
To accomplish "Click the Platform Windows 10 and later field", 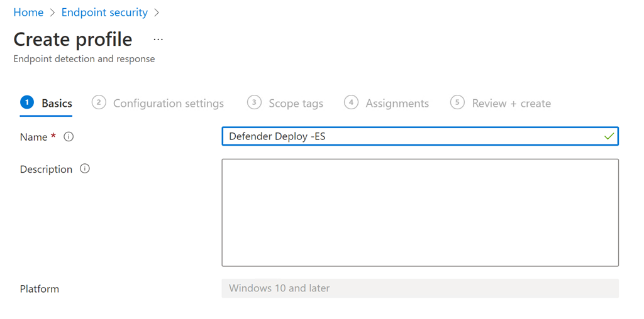I will point(419,288).
